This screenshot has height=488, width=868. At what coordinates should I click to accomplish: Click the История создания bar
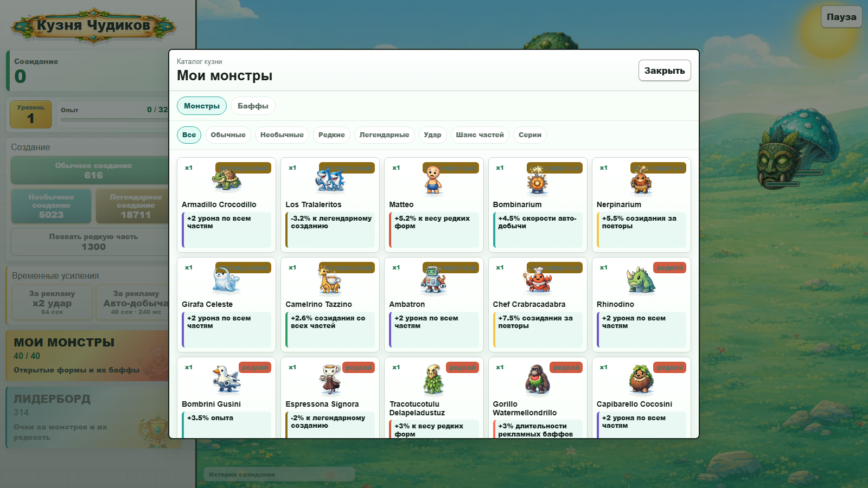coord(279,474)
